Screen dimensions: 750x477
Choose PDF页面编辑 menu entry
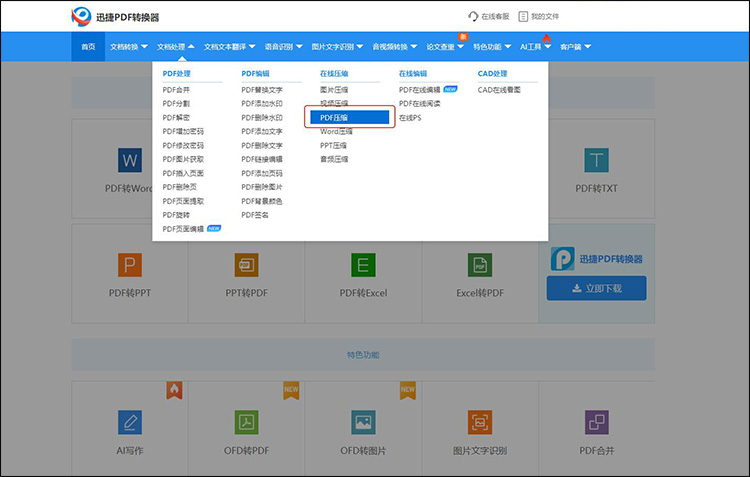click(x=183, y=229)
